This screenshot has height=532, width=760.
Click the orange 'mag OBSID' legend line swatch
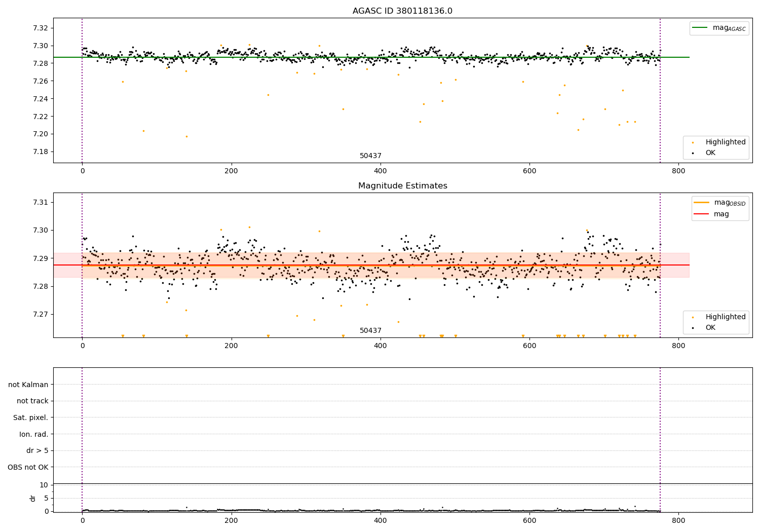point(701,203)
